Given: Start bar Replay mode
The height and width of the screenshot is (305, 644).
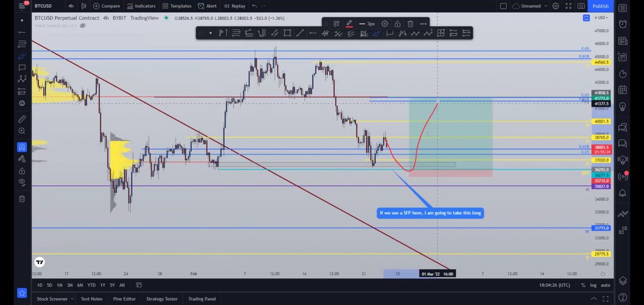Looking at the screenshot, I should [234, 6].
